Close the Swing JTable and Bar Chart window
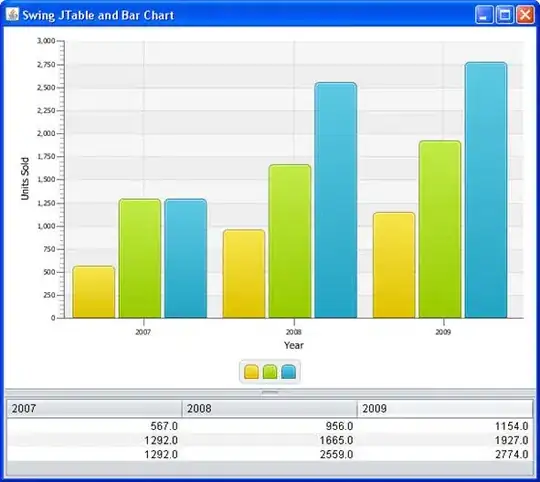 coord(525,15)
